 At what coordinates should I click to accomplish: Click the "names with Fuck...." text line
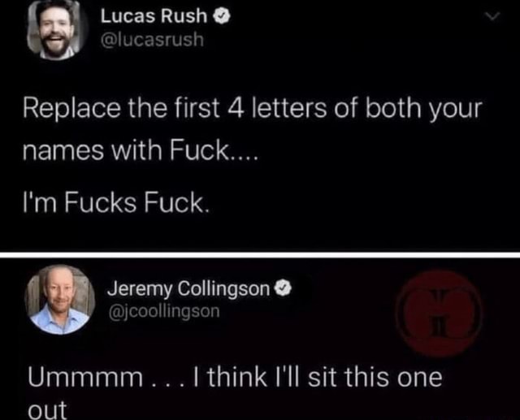click(140, 149)
